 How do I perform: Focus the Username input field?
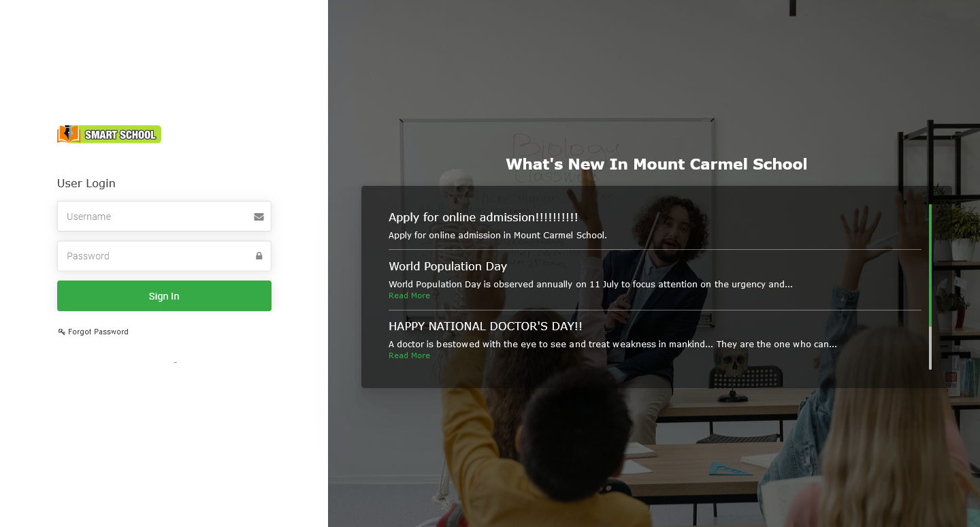157,217
